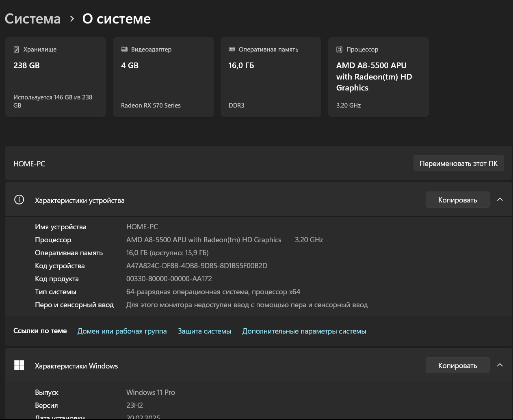Collapse the Характеристики Windows section chevron
The height and width of the screenshot is (420, 513).
tap(500, 365)
